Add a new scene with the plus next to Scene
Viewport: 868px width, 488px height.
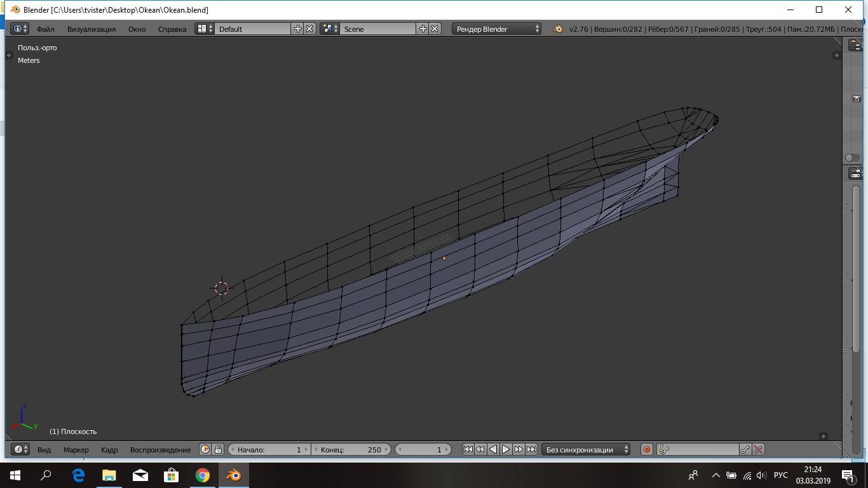(423, 29)
